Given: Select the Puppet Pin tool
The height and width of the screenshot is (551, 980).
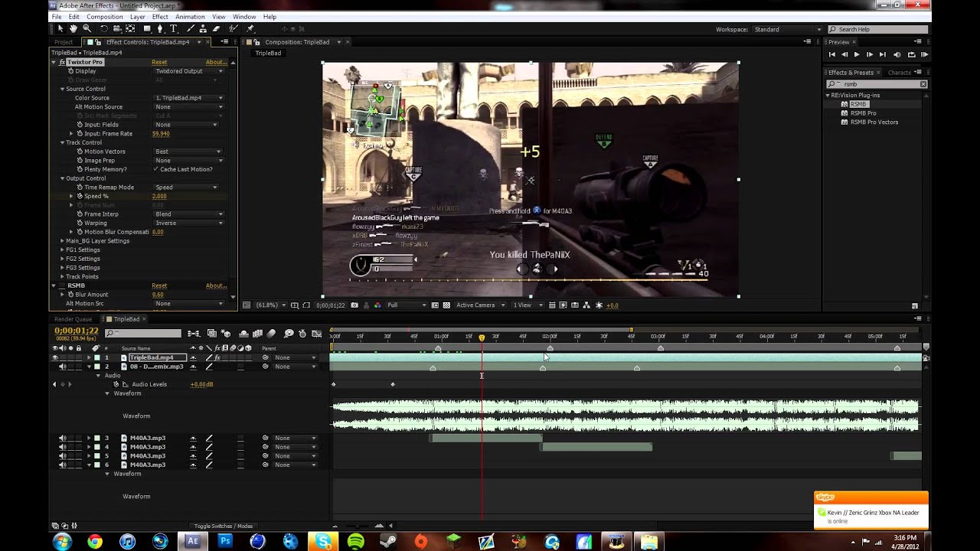Looking at the screenshot, I should 250,29.
